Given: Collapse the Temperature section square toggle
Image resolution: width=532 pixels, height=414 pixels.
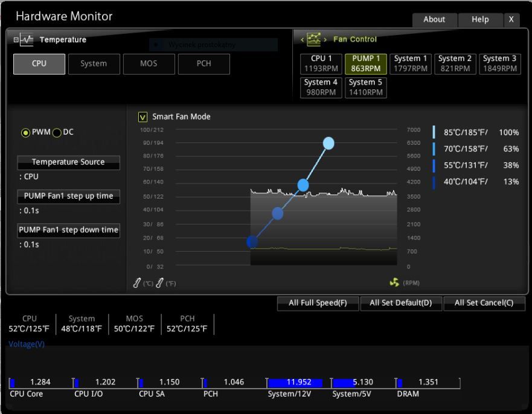Looking at the screenshot, I should [16, 40].
